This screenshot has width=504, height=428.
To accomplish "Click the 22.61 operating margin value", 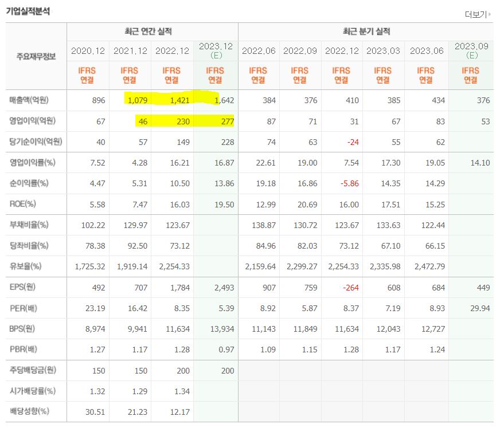I will [x=266, y=163].
